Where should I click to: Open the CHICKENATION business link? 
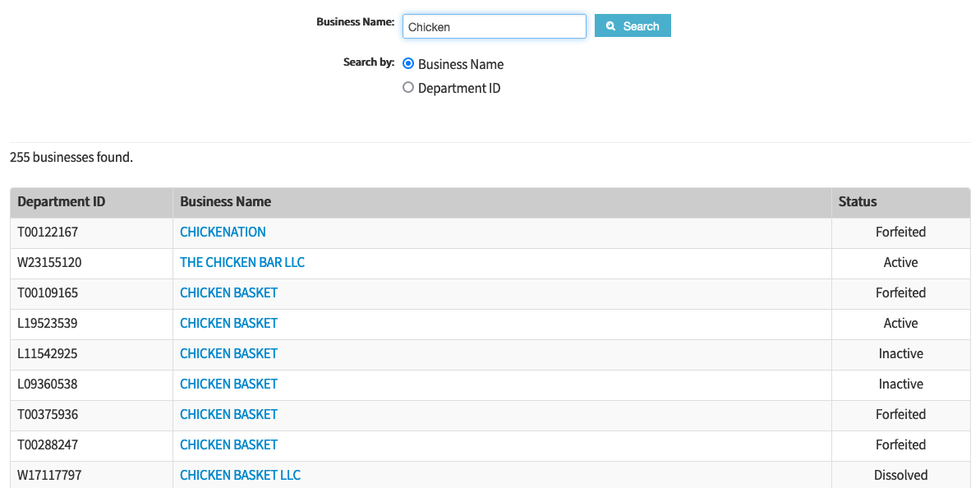coord(223,232)
